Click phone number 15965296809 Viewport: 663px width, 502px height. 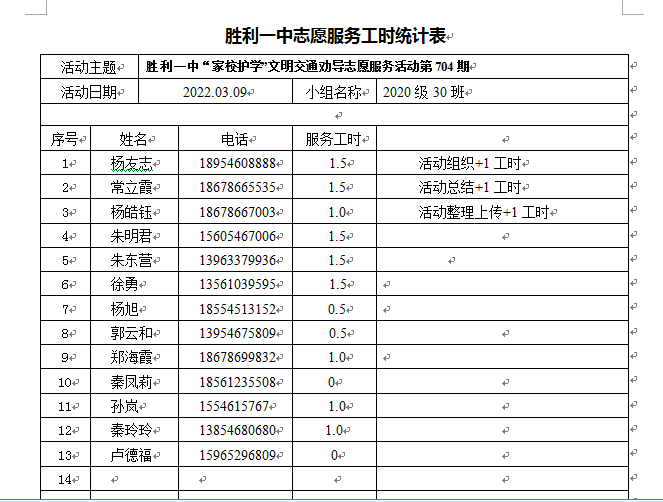pyautogui.click(x=237, y=455)
